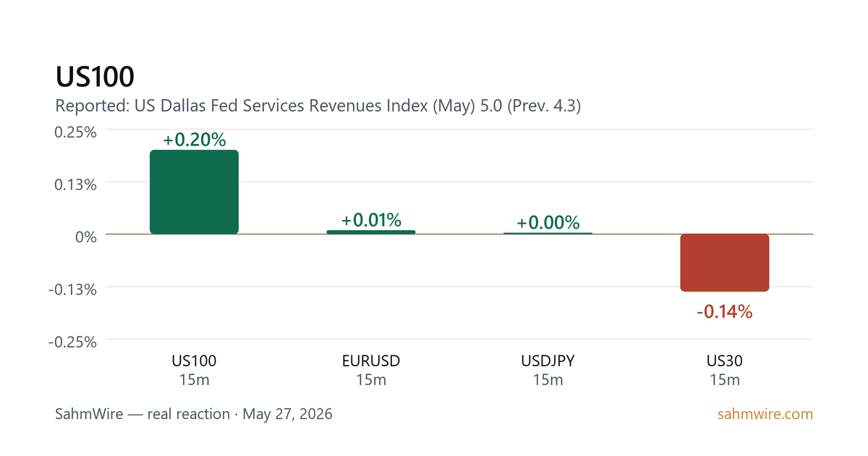Click the red US30 bar
The height and width of the screenshot is (456, 868).
(725, 263)
